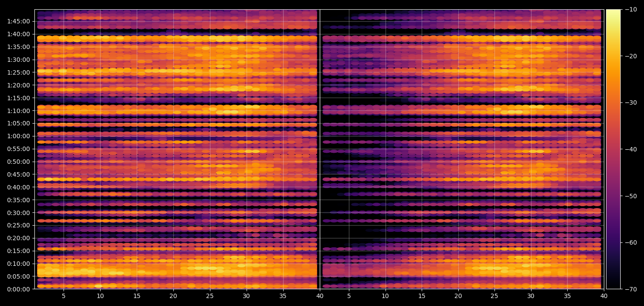Click the 1:00:00 time axis label
Viewport: 644px width, 306px height.
[19, 136]
